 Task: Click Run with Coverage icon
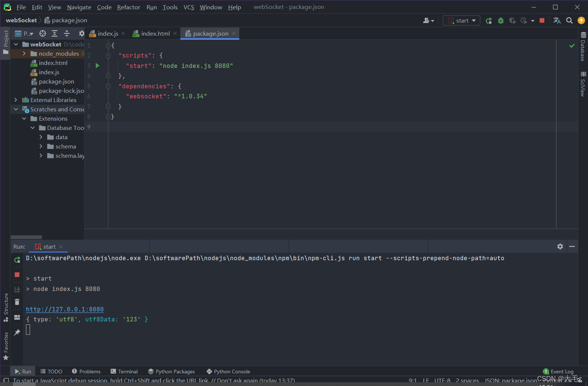[x=512, y=21]
